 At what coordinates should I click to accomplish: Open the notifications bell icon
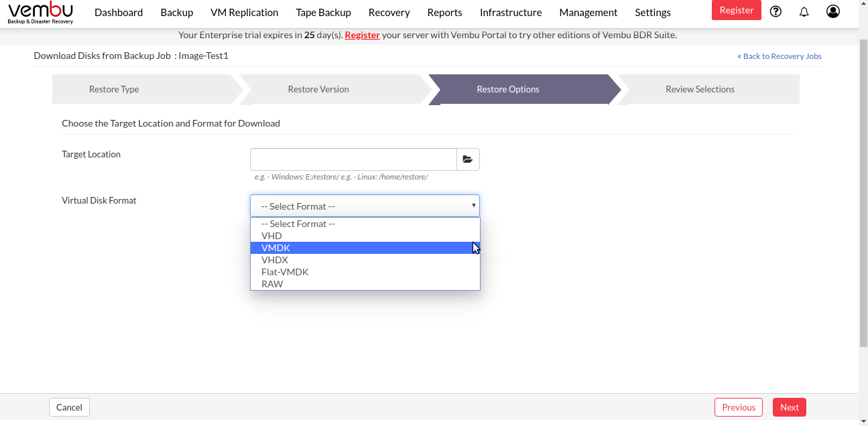804,11
